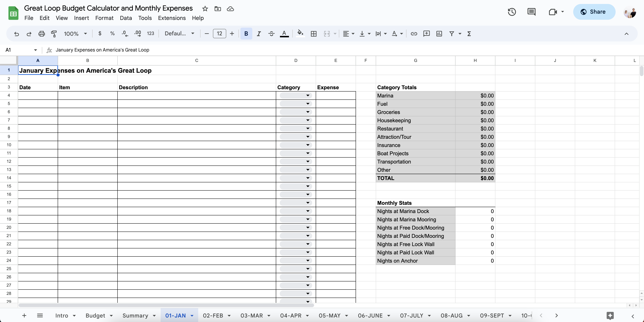
Task: Toggle Strikethrough formatting button
Action: [x=271, y=34]
